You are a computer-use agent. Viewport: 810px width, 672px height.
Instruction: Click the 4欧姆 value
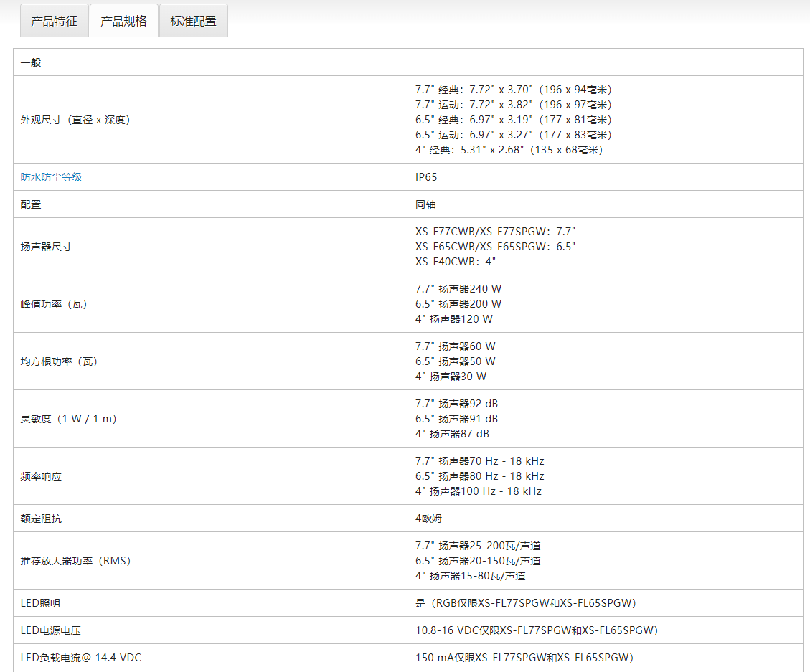pyautogui.click(x=429, y=519)
